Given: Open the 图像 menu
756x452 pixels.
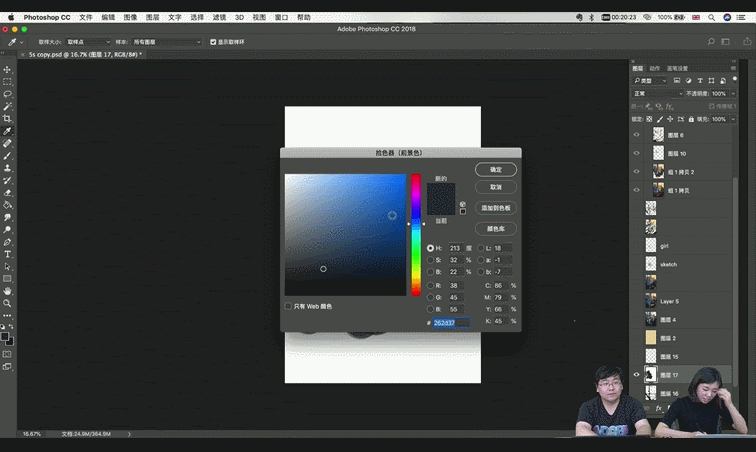Looking at the screenshot, I should (130, 17).
